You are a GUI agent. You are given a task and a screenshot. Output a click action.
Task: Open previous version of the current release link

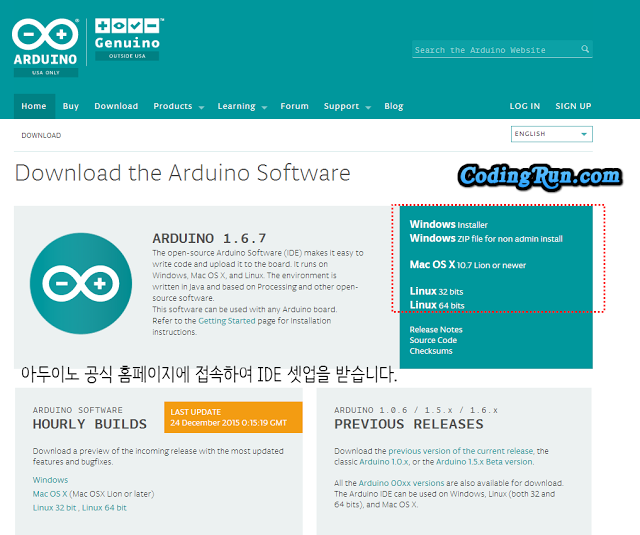[x=461, y=451]
